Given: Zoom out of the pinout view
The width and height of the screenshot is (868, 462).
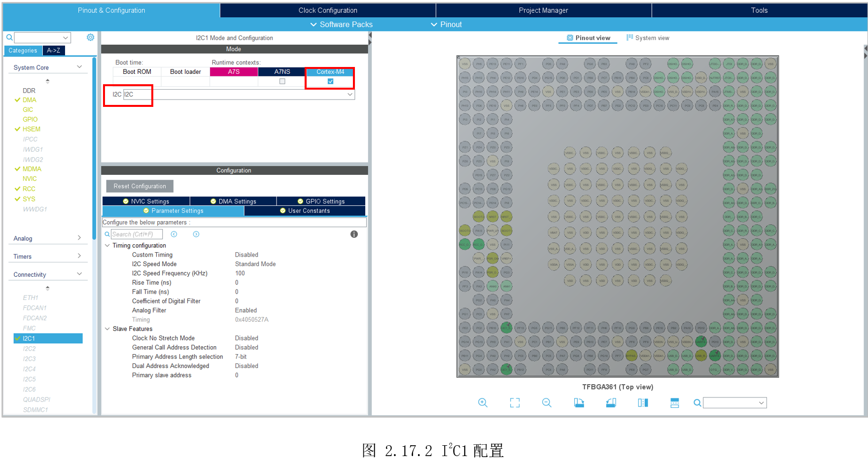Looking at the screenshot, I should coord(547,402).
